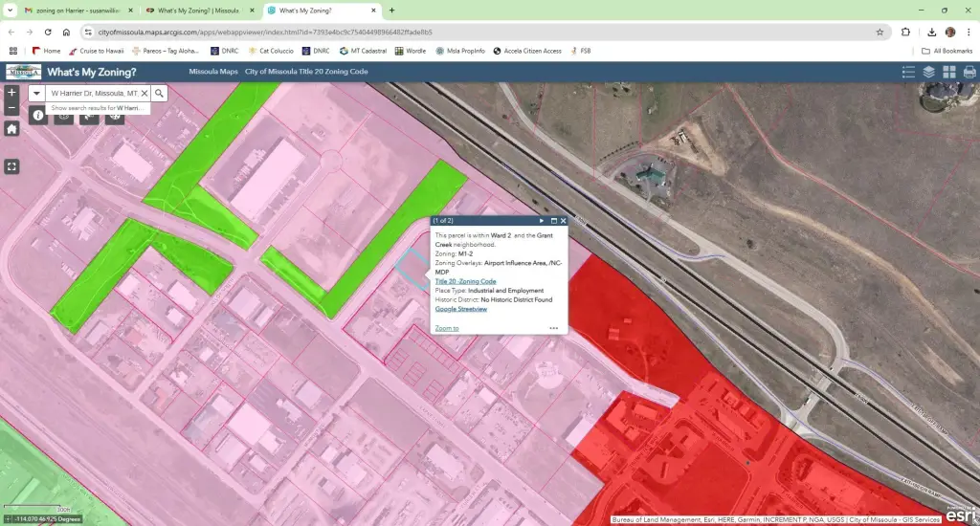Maximize the parcel info popup

553,221
